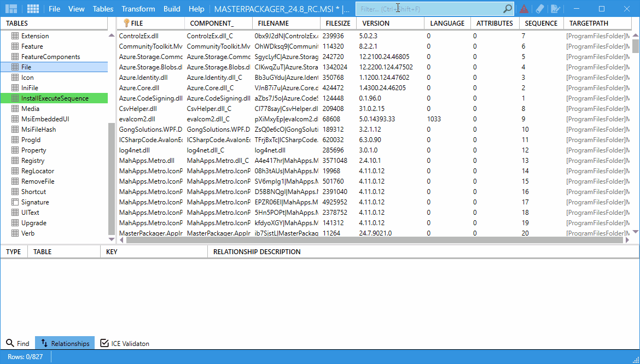Screen dimensions: 640x364
Task: Open the View menu
Action: point(77,9)
